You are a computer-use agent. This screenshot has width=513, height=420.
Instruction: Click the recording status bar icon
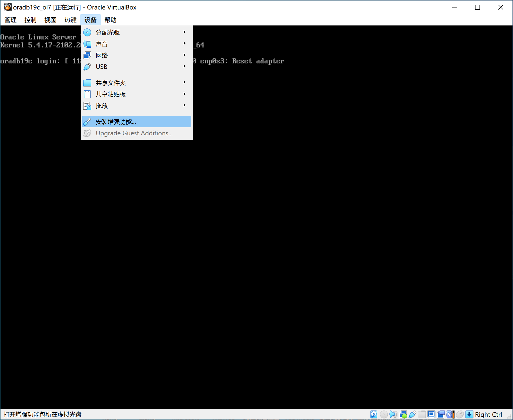click(441, 415)
